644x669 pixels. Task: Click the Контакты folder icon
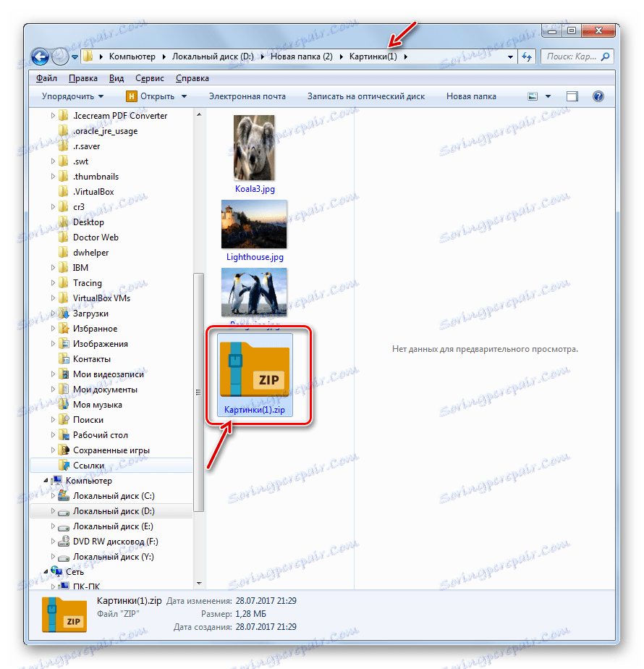64,359
